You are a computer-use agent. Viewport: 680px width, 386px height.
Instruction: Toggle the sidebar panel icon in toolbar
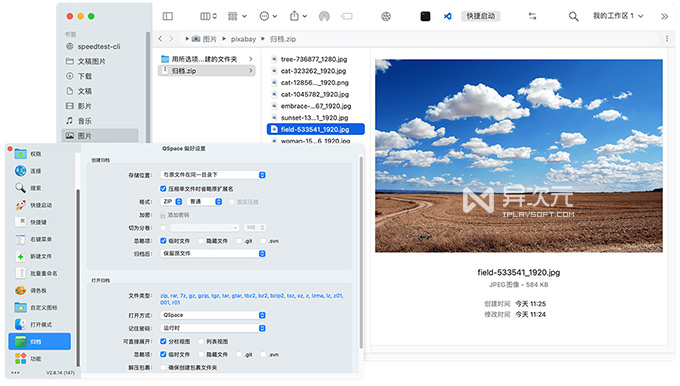[168, 16]
